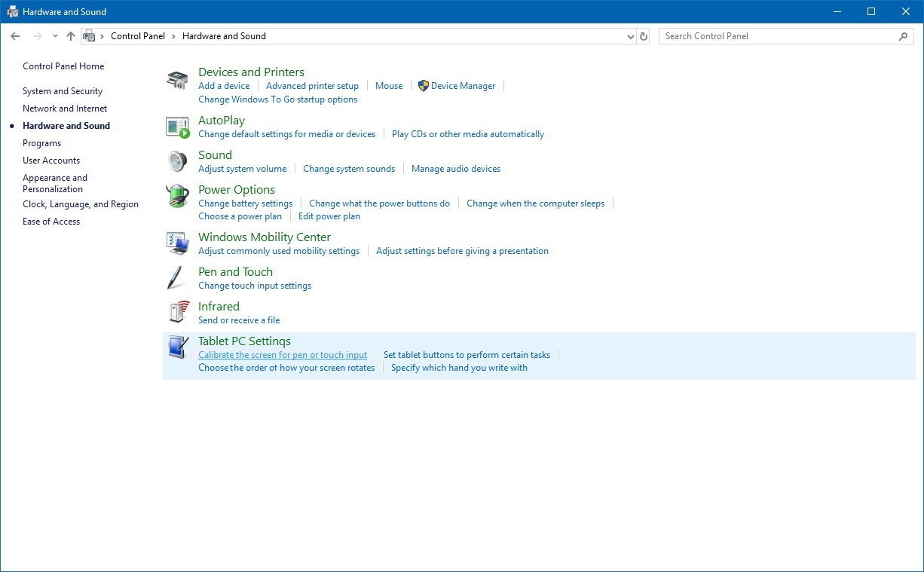Click the address bar Control Panel icon

point(89,36)
